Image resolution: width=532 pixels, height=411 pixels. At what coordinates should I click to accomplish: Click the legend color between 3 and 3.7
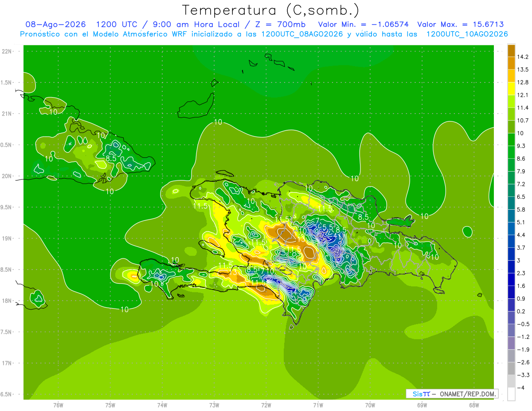tap(511, 254)
